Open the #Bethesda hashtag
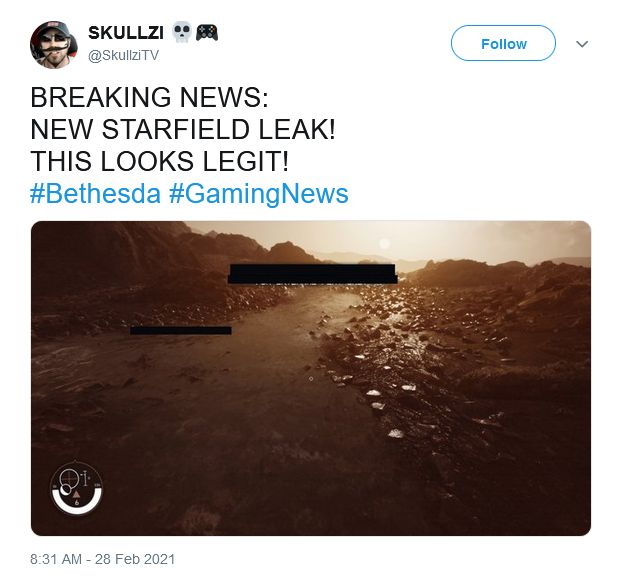 (96, 193)
